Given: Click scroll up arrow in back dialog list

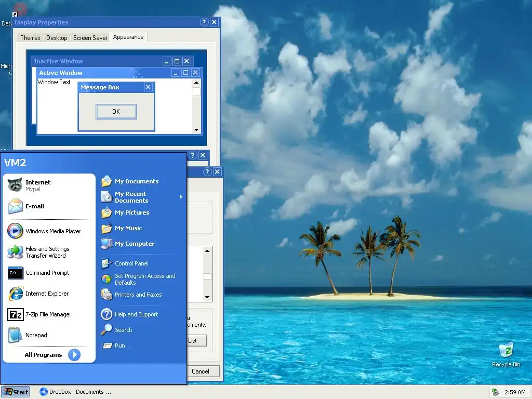Looking at the screenshot, I should click(207, 251).
